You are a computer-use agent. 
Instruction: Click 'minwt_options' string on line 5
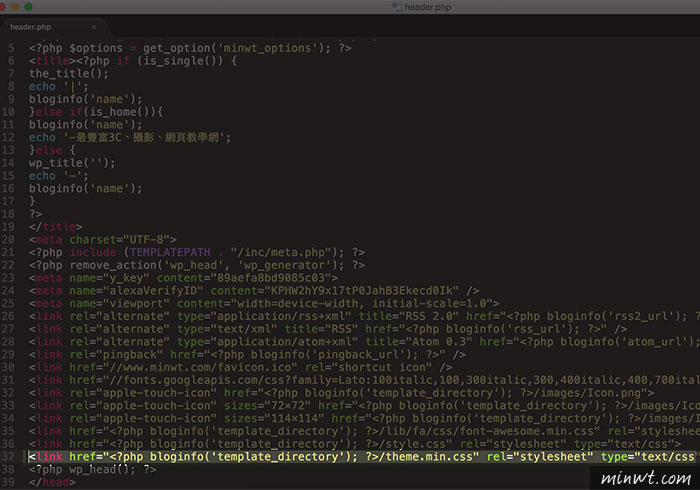(x=267, y=48)
